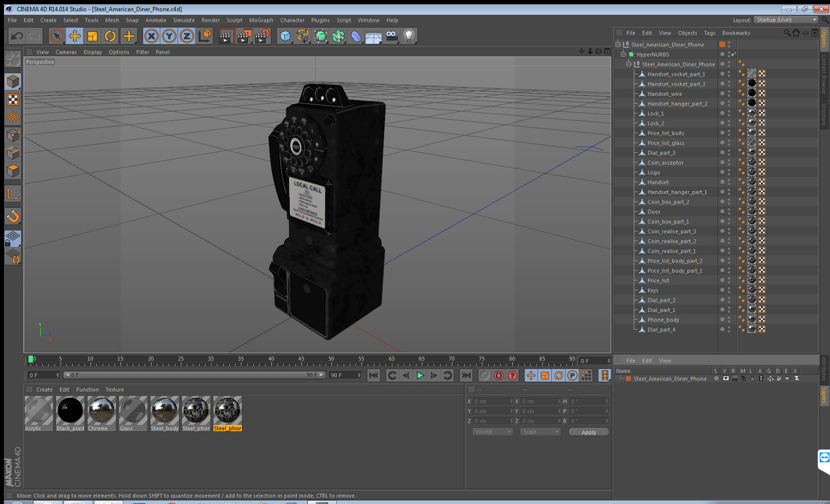
Task: Toggle HyperNURBS green enable checkmark
Action: [x=734, y=54]
